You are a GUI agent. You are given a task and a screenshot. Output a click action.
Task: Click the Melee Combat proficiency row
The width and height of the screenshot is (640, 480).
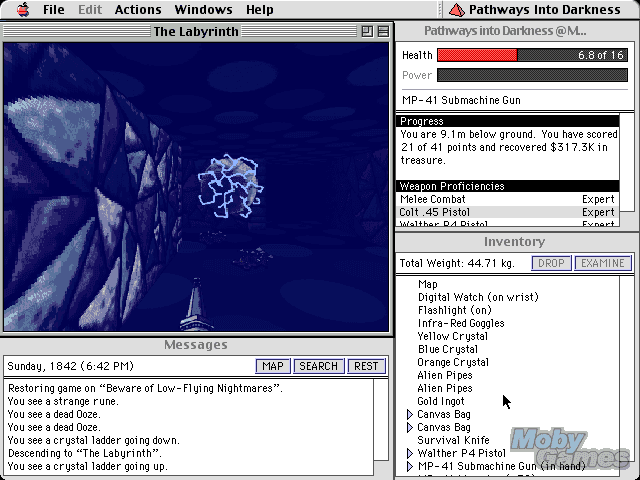click(x=507, y=199)
